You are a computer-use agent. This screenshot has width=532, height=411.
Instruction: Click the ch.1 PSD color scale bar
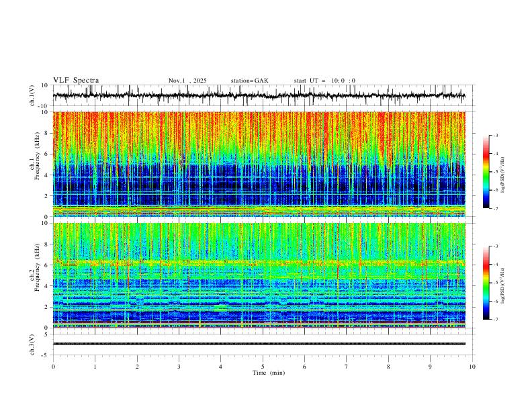coord(486,172)
